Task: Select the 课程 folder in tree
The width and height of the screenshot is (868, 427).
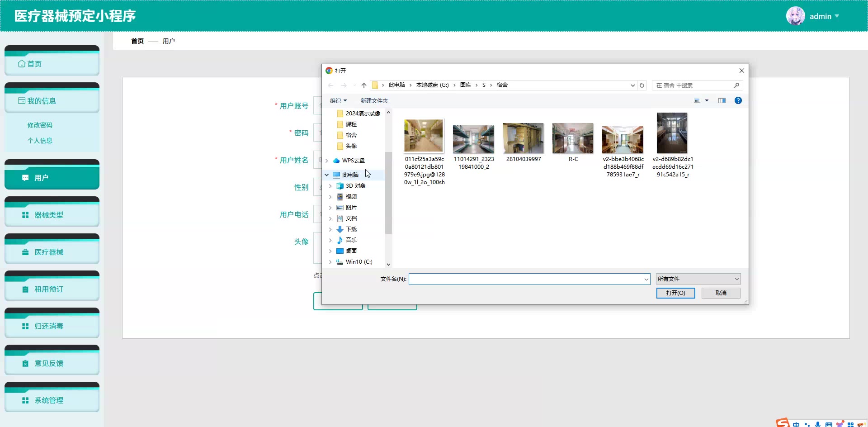Action: 351,124
